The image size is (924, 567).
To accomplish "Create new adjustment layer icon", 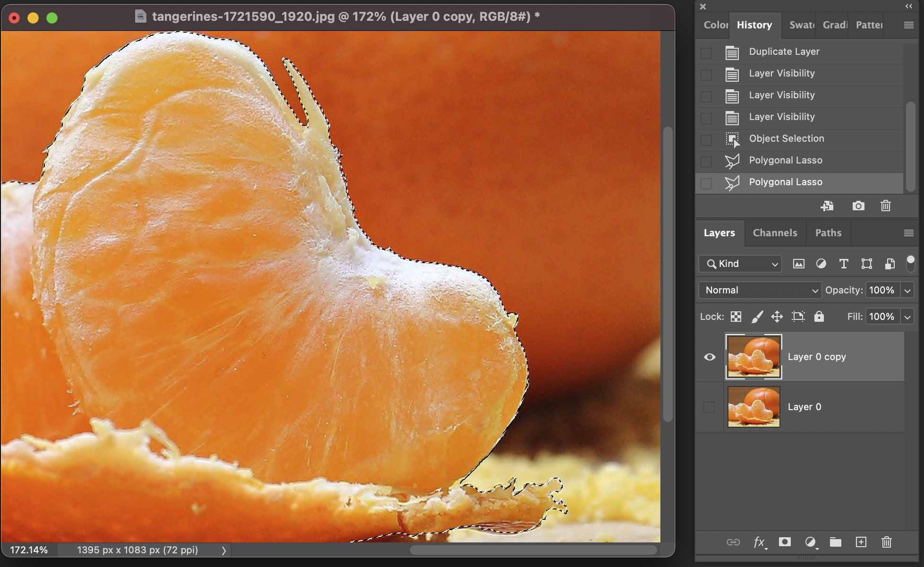I will pos(811,542).
